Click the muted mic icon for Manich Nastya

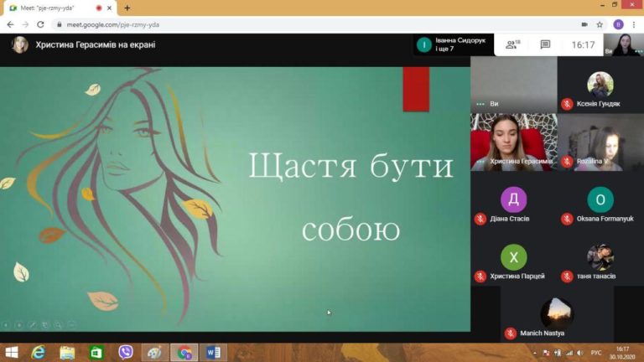coord(510,333)
